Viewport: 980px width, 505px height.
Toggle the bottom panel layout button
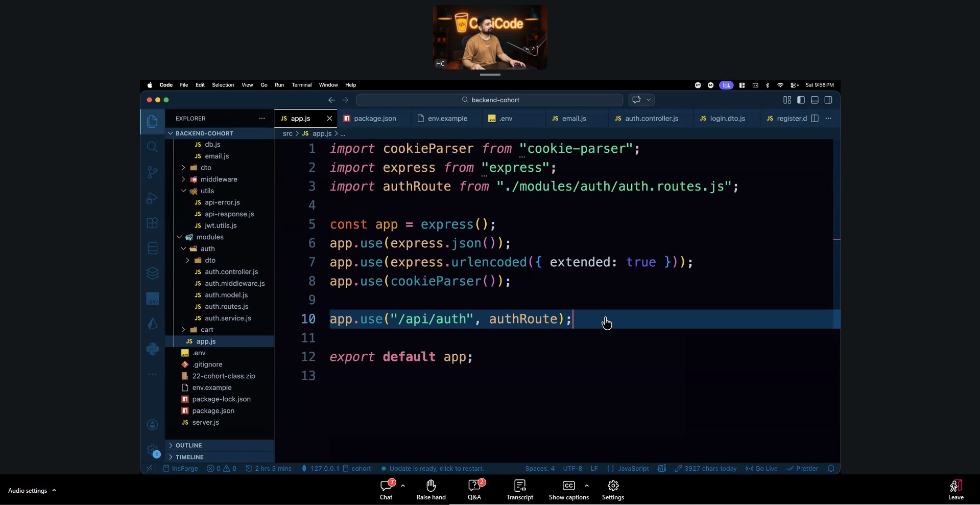coord(815,100)
